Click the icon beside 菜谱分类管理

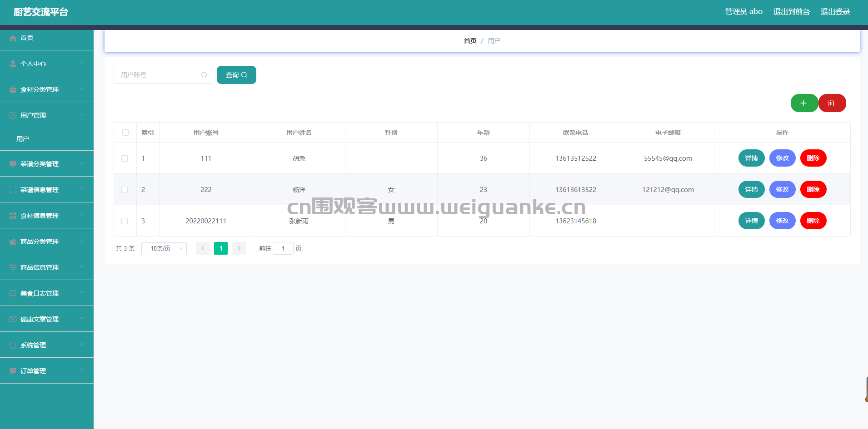coord(13,164)
